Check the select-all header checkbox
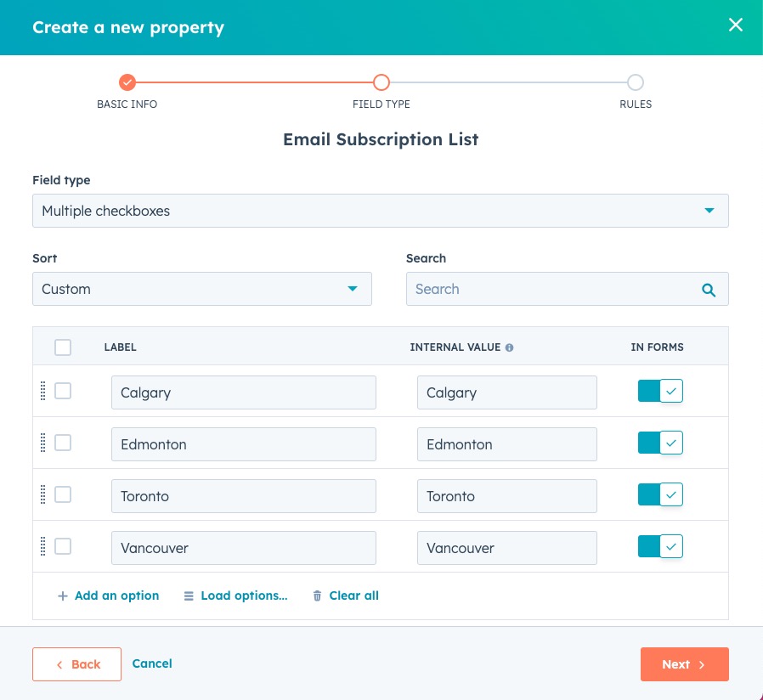The image size is (763, 700). point(63,347)
